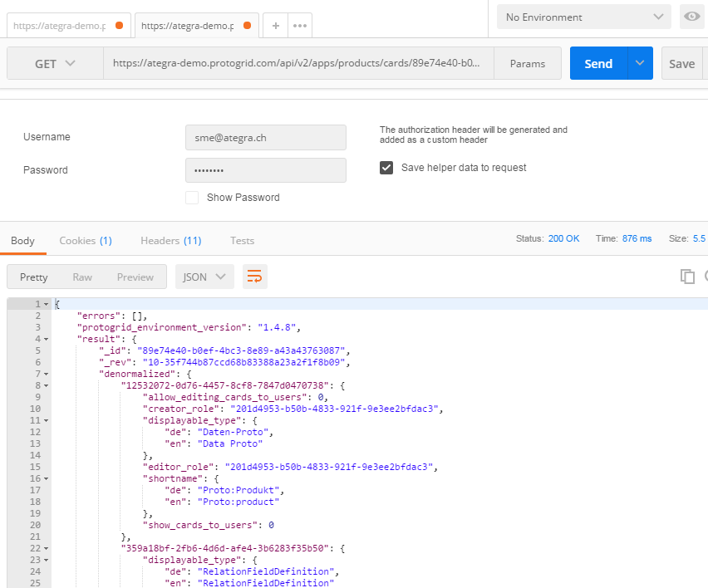Collapse object at line 8 fold arrow
The image size is (708, 588).
pos(46,386)
